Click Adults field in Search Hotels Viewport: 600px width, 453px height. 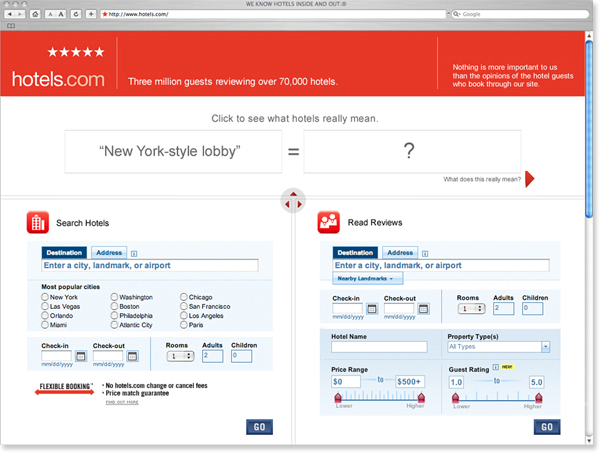click(x=212, y=356)
